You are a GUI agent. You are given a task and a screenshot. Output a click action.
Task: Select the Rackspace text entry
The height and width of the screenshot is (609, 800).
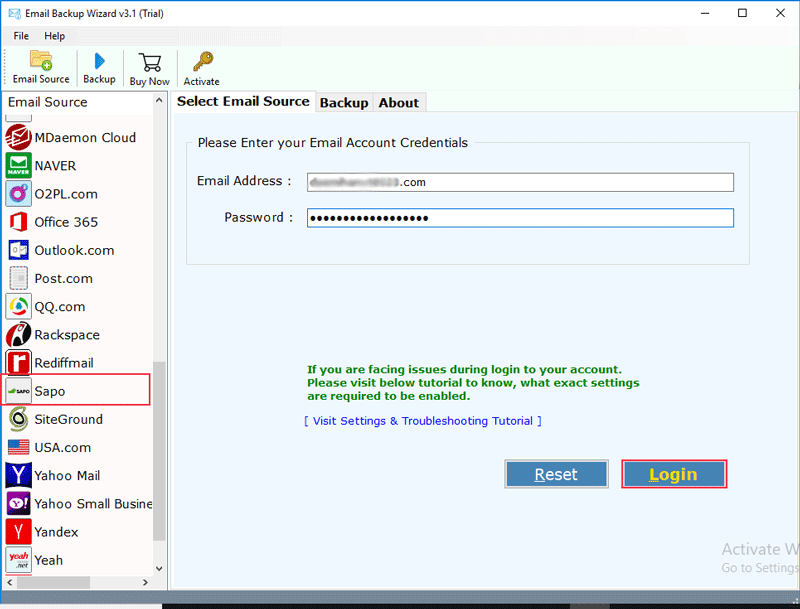(67, 335)
